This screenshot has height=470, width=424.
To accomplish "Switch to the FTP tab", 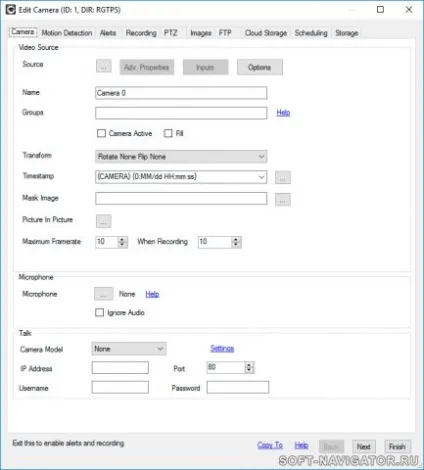I will pos(225,33).
